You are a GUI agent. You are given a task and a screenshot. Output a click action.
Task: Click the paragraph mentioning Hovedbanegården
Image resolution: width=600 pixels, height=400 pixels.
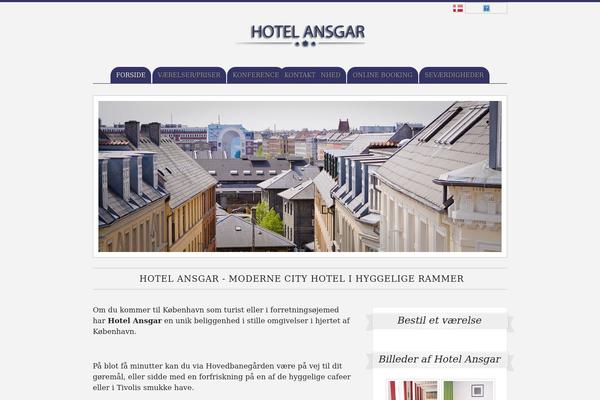(x=222, y=377)
